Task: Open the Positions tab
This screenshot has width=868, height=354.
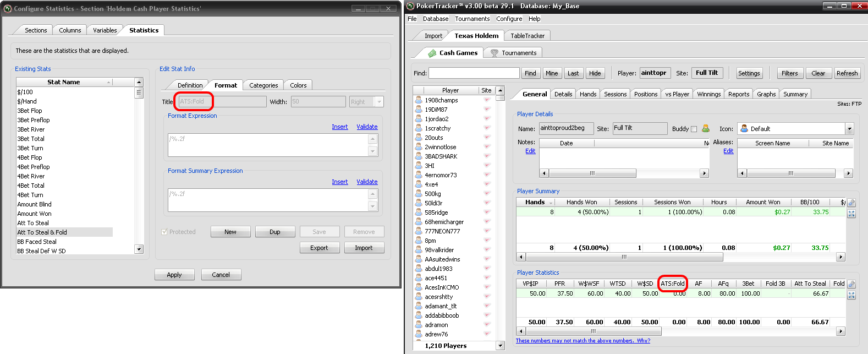Action: 645,94
